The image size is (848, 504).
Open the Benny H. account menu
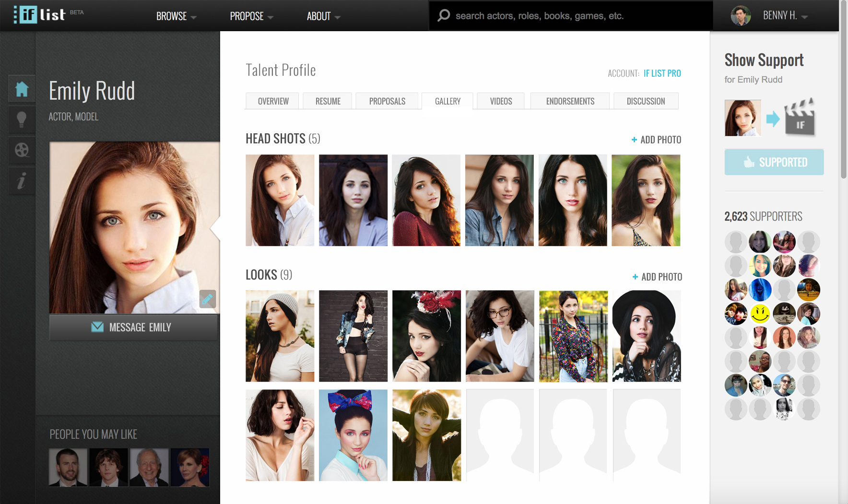[785, 16]
